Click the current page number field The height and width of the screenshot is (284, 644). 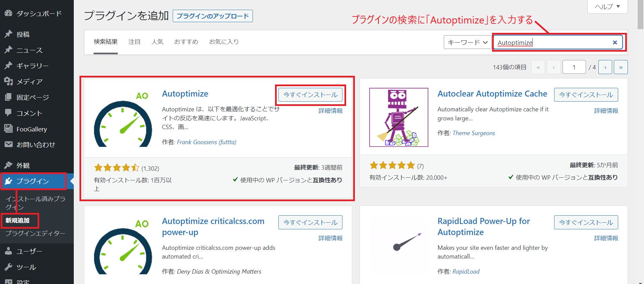574,67
